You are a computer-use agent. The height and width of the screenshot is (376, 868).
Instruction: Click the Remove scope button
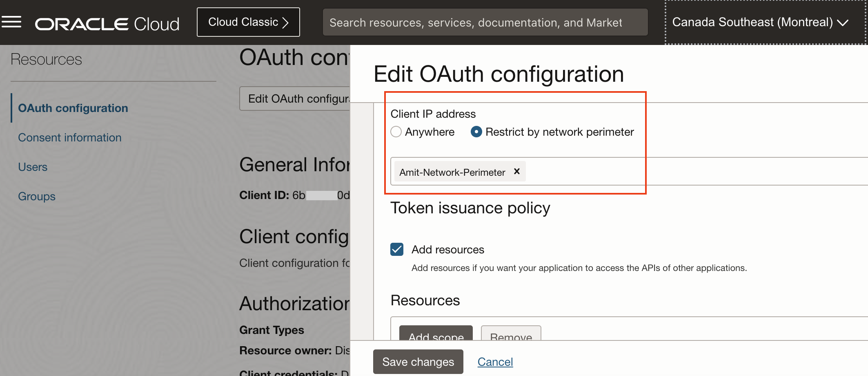click(x=511, y=333)
